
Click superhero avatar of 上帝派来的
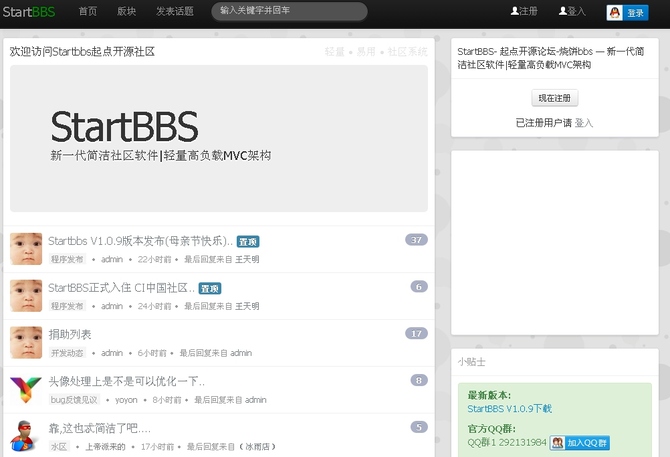(25, 436)
